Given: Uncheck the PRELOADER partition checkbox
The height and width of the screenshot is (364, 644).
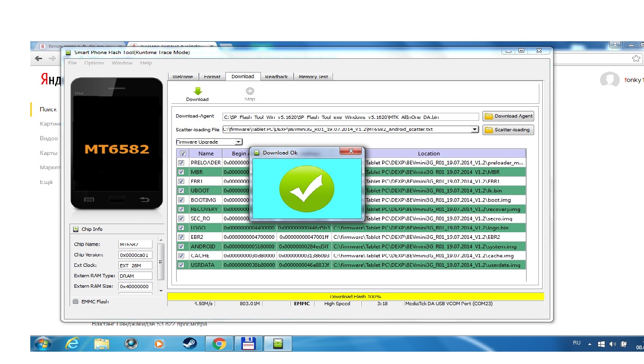Looking at the screenshot, I should pos(181,163).
